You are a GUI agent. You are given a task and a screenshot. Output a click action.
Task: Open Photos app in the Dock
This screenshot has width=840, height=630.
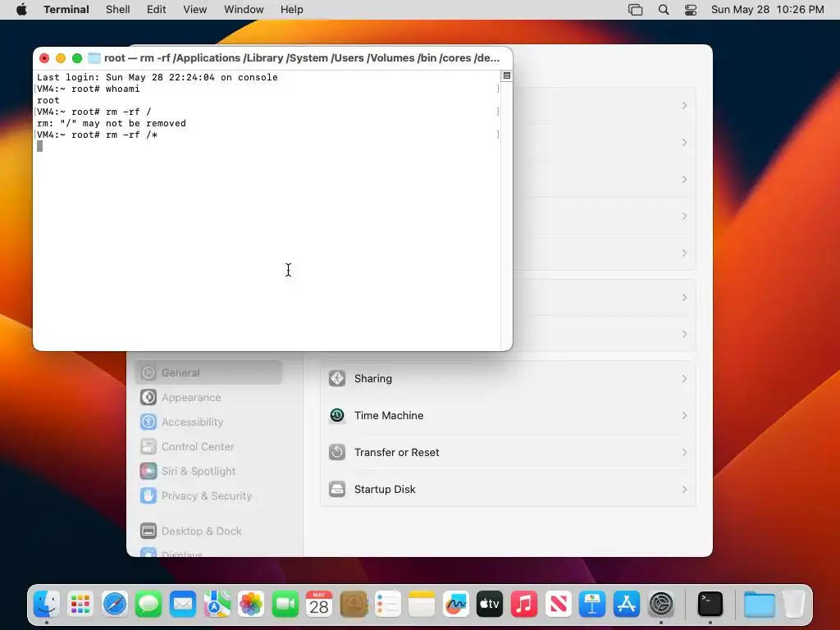pyautogui.click(x=251, y=605)
